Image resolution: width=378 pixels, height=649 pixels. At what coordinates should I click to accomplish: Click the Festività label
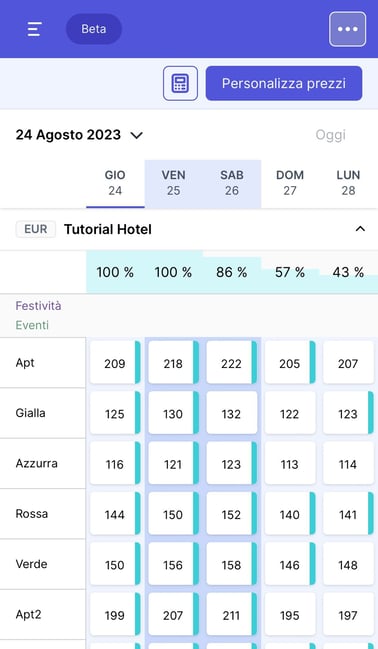(39, 306)
